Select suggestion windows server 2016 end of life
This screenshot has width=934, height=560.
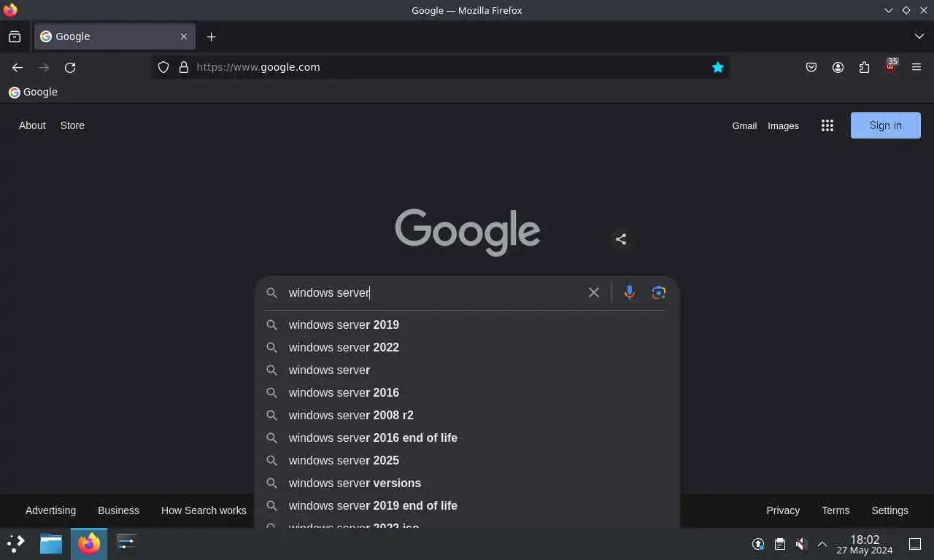click(x=467, y=437)
